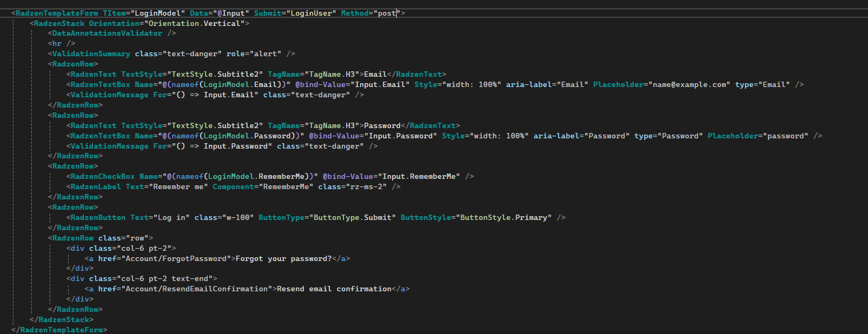Select the DataAnnotationsValidator tag

pyautogui.click(x=107, y=34)
